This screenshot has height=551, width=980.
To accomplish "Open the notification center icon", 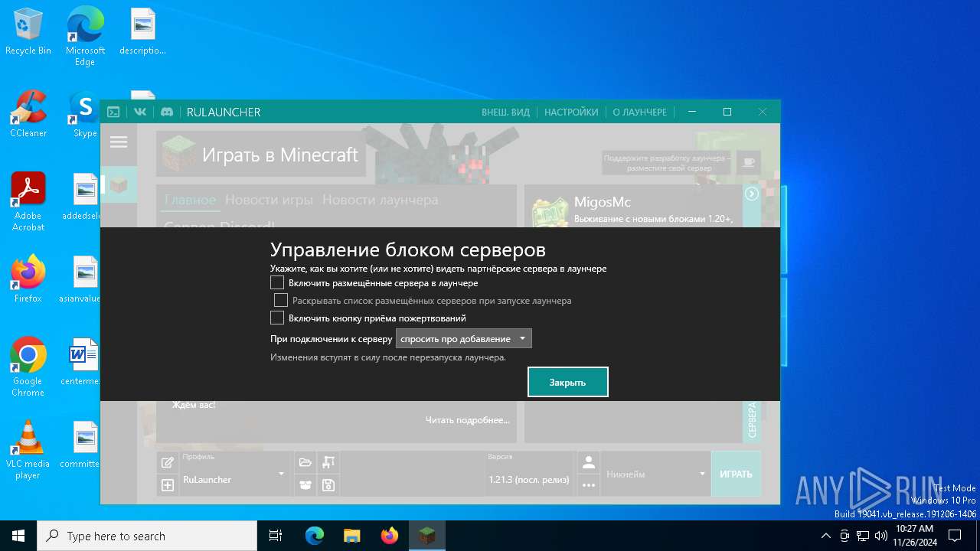I will tap(955, 536).
